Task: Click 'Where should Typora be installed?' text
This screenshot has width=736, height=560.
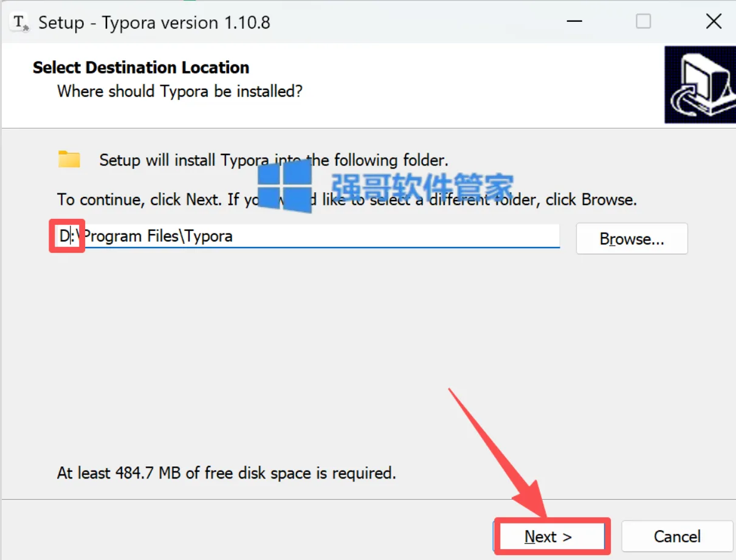Action: click(x=180, y=91)
